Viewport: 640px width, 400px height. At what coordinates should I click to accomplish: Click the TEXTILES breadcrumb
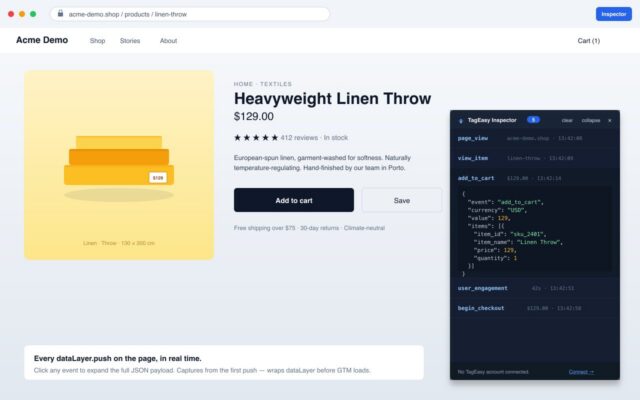[x=276, y=84]
